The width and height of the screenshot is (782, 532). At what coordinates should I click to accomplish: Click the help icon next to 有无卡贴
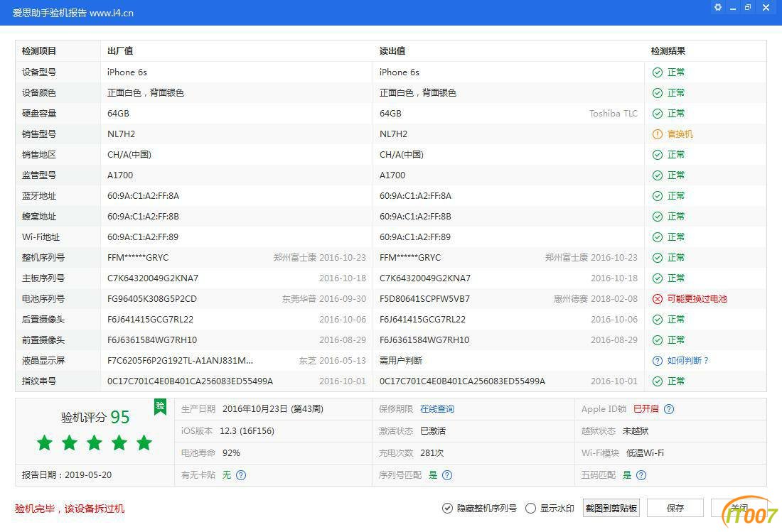click(241, 475)
